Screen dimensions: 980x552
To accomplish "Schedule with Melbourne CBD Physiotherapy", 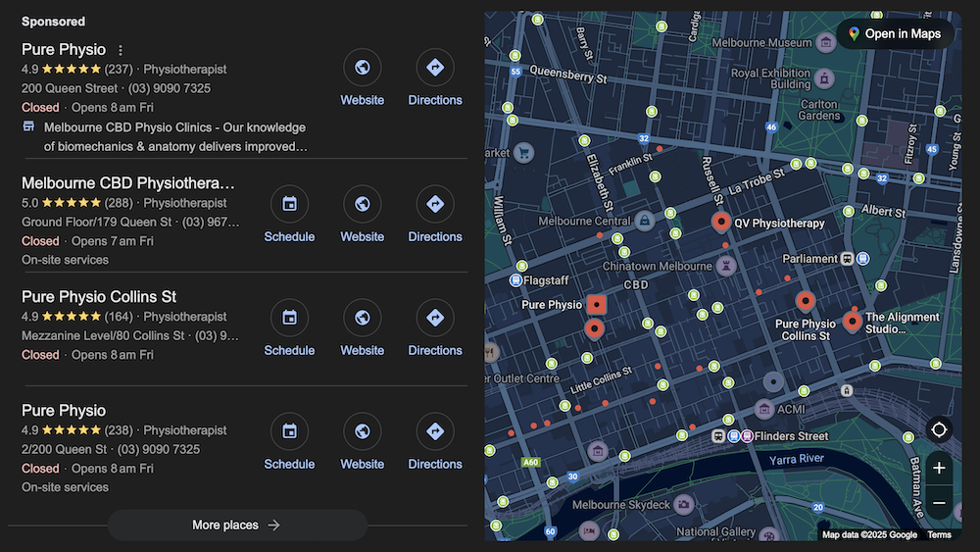I will point(289,215).
